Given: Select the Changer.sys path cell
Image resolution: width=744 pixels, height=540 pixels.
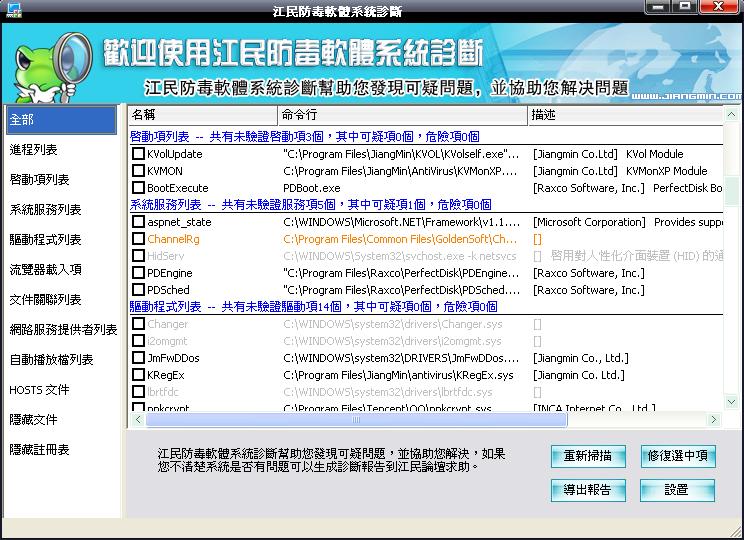Looking at the screenshot, I should coord(392,324).
